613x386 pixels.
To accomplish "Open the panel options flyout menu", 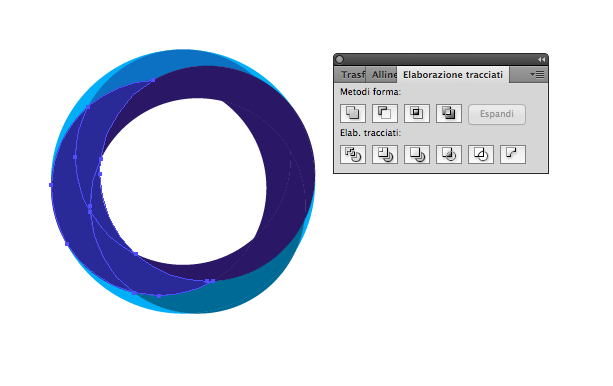I will (537, 74).
